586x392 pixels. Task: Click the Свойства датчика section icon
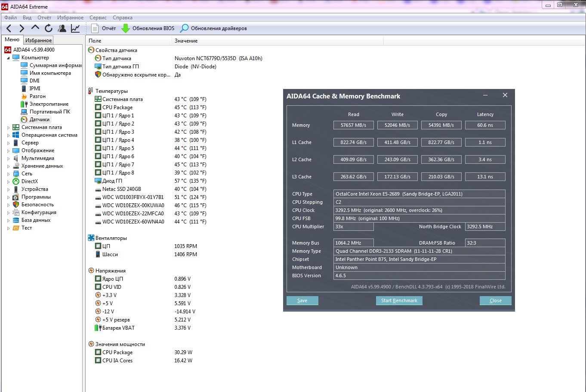point(91,50)
